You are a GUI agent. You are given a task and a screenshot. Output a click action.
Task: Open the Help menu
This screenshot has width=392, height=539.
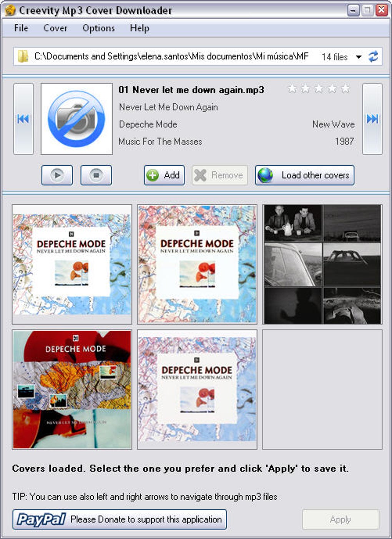[140, 28]
